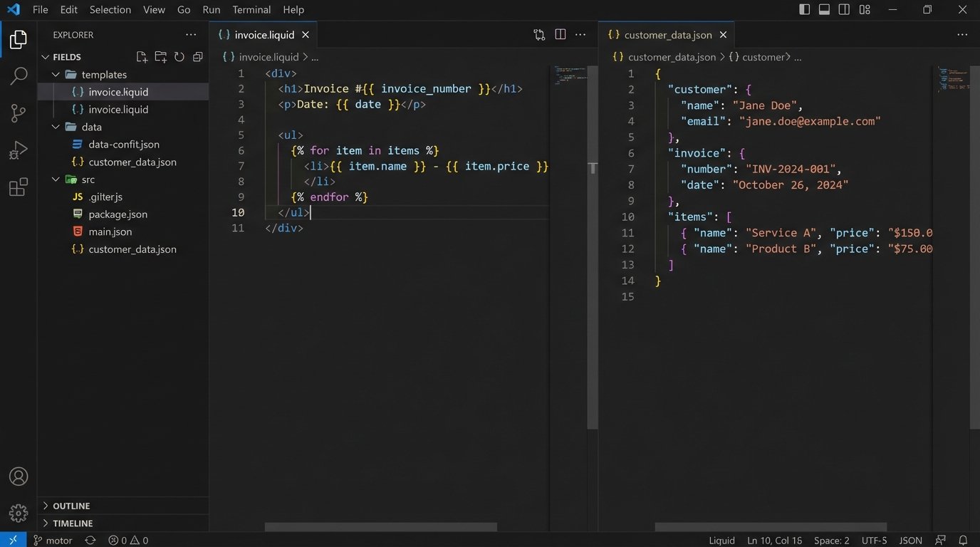Open the Search view in activity bar
The image size is (980, 547).
(x=19, y=75)
